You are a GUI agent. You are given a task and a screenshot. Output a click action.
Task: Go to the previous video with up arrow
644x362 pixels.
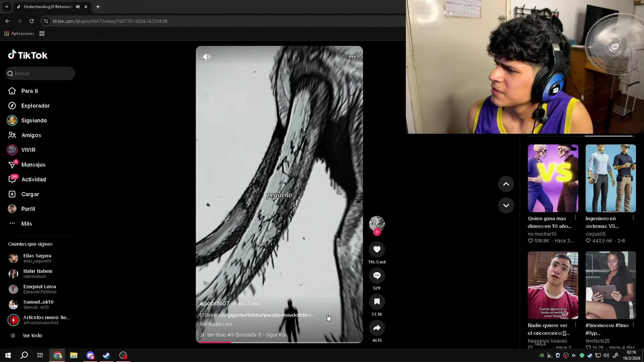pos(506,184)
